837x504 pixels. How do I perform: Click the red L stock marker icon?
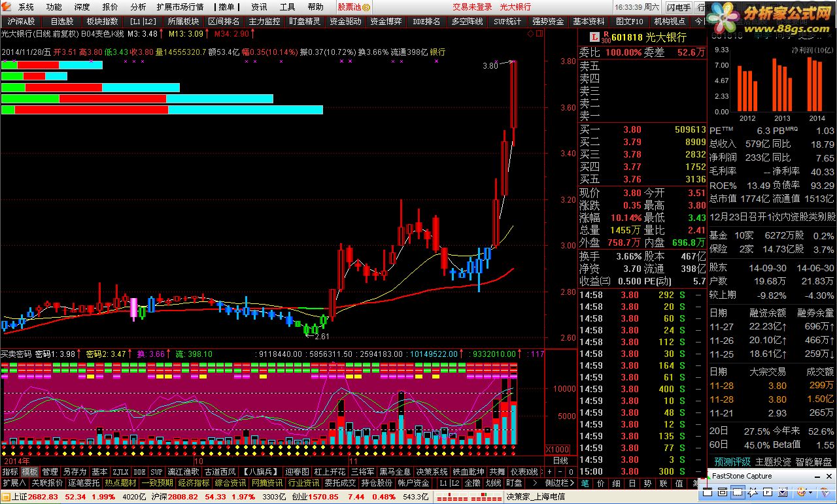point(594,38)
